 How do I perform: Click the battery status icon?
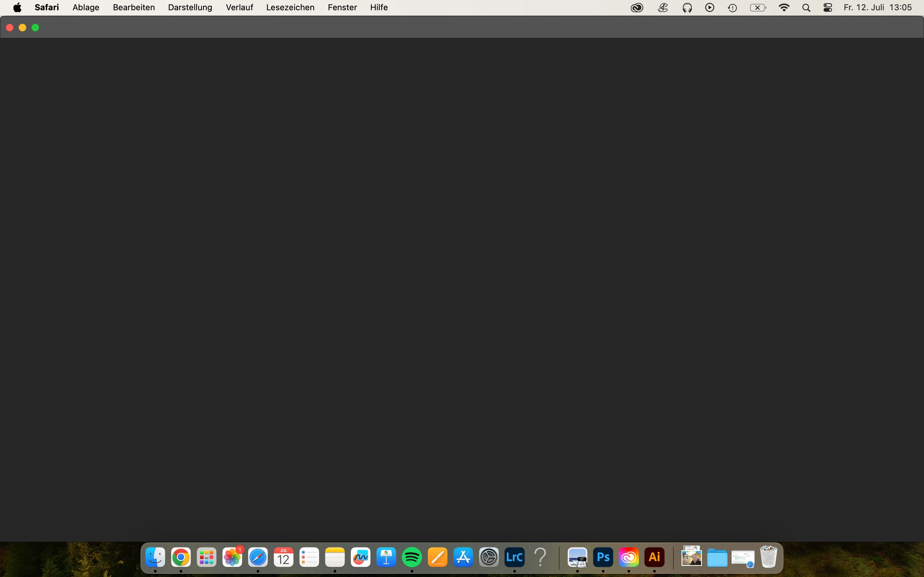coord(758,8)
